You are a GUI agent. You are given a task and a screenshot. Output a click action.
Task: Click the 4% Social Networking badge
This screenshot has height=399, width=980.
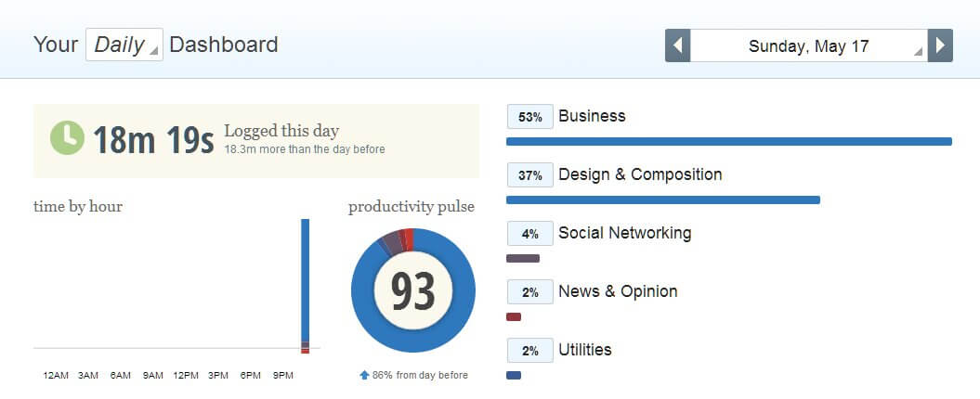pyautogui.click(x=530, y=234)
